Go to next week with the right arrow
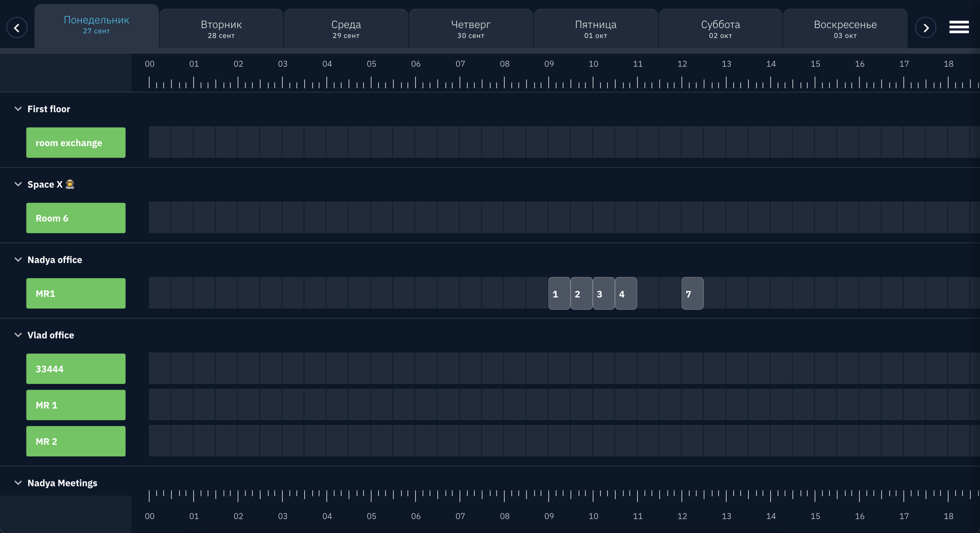 [925, 28]
